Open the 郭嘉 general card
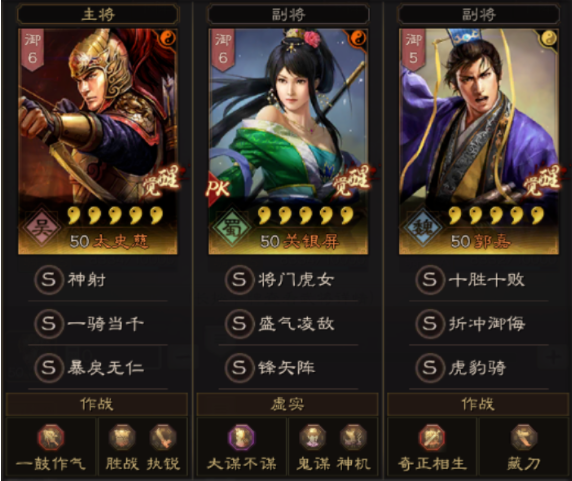 479,141
